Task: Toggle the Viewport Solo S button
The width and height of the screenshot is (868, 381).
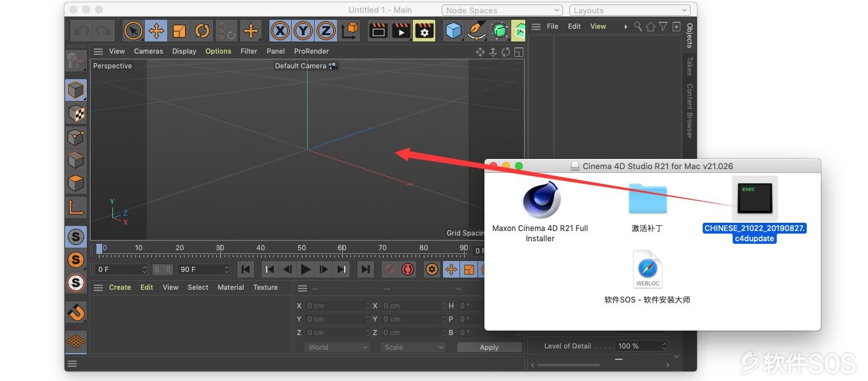Action: (x=76, y=237)
